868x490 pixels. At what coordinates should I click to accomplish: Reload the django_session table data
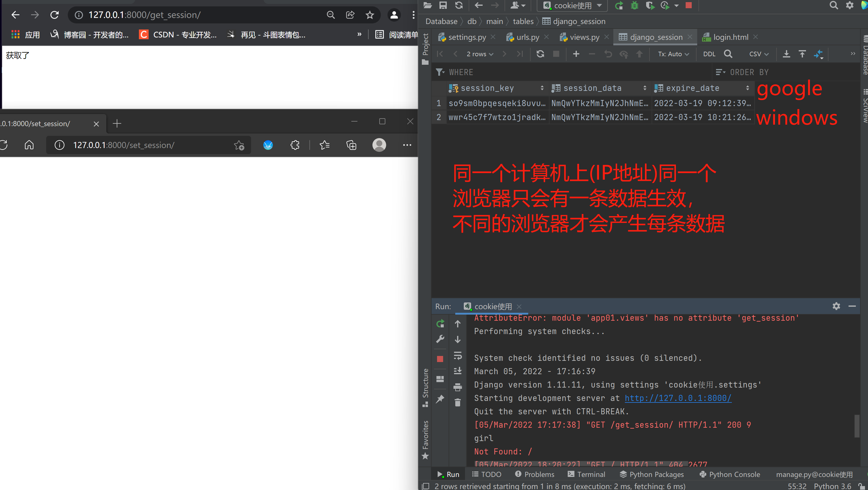point(540,54)
